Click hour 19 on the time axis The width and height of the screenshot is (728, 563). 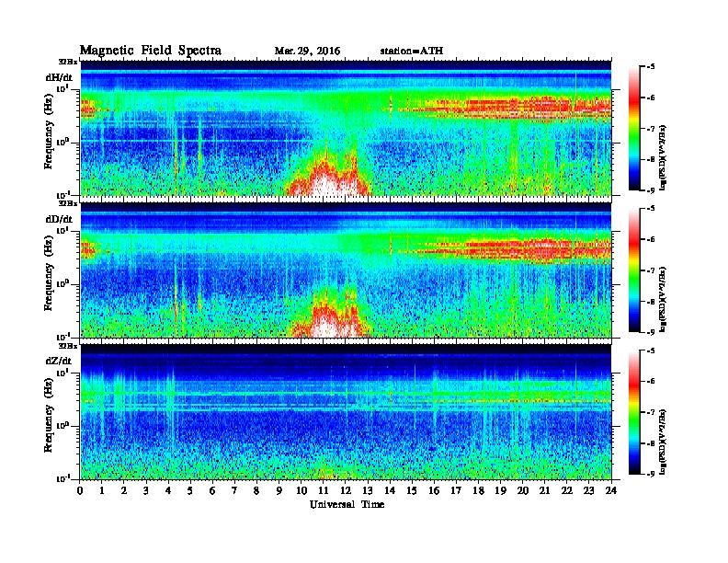point(500,491)
